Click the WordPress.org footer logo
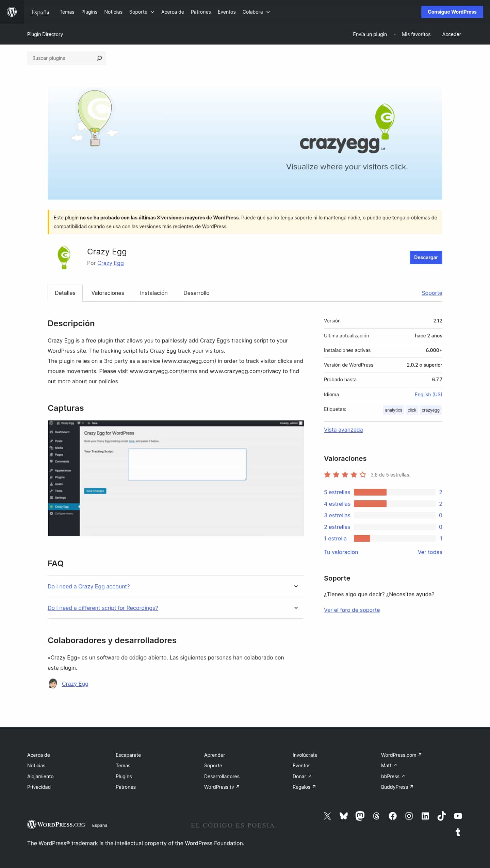The height and width of the screenshot is (868, 490). point(56,824)
